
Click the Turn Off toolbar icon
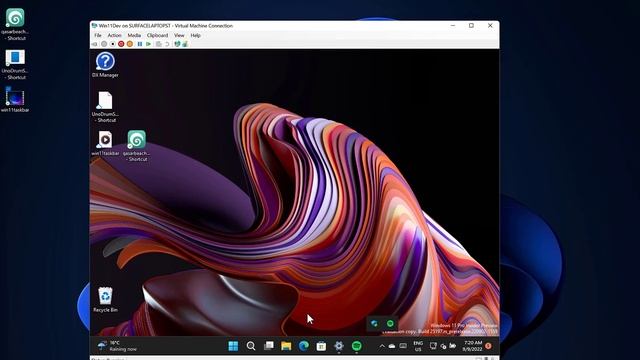tap(113, 44)
